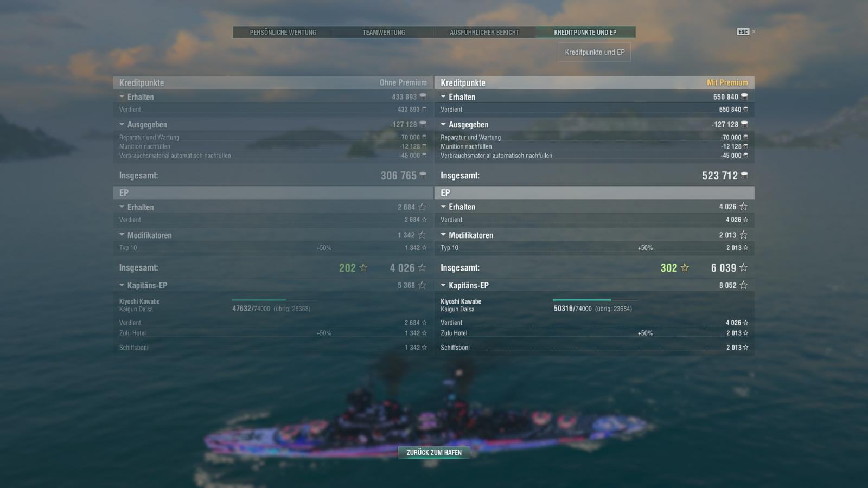
Task: Collapse premium Kreditpunkte Erhalten section
Action: click(x=443, y=97)
